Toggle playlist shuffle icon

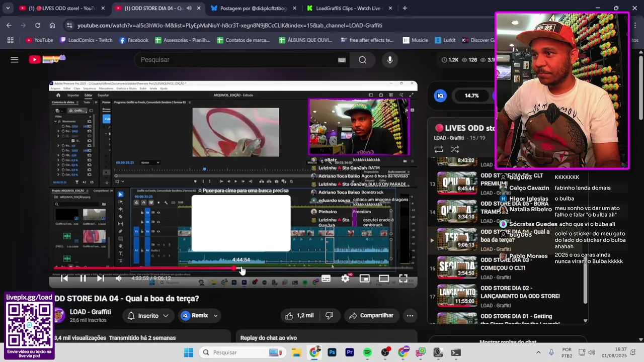pyautogui.click(x=455, y=149)
